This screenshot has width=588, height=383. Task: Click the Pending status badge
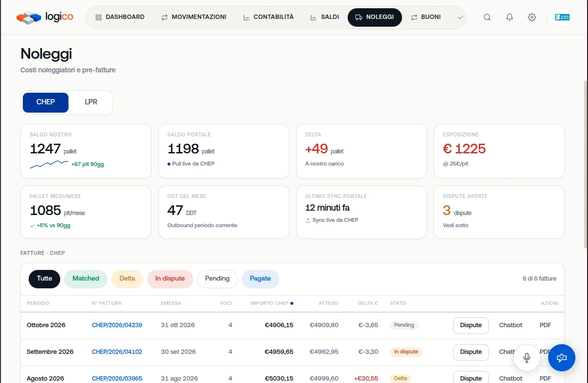click(404, 325)
